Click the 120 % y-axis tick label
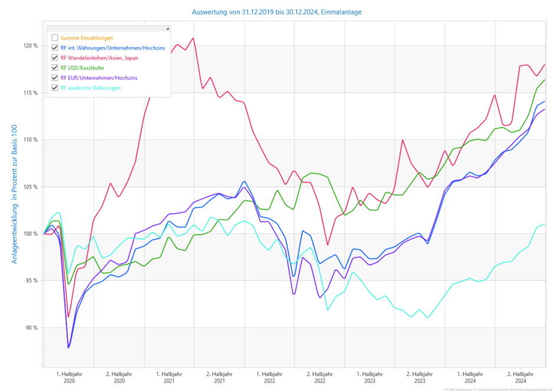Image resolution: width=554 pixels, height=392 pixels. point(31,45)
